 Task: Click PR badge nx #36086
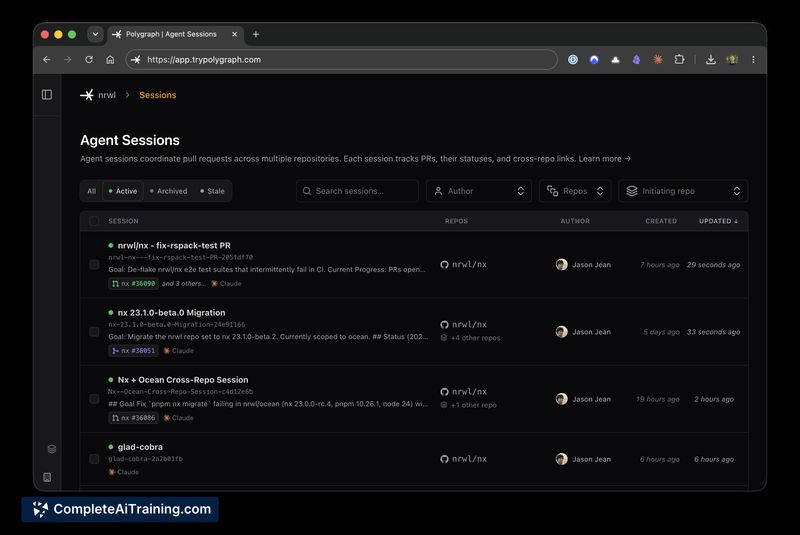133,418
